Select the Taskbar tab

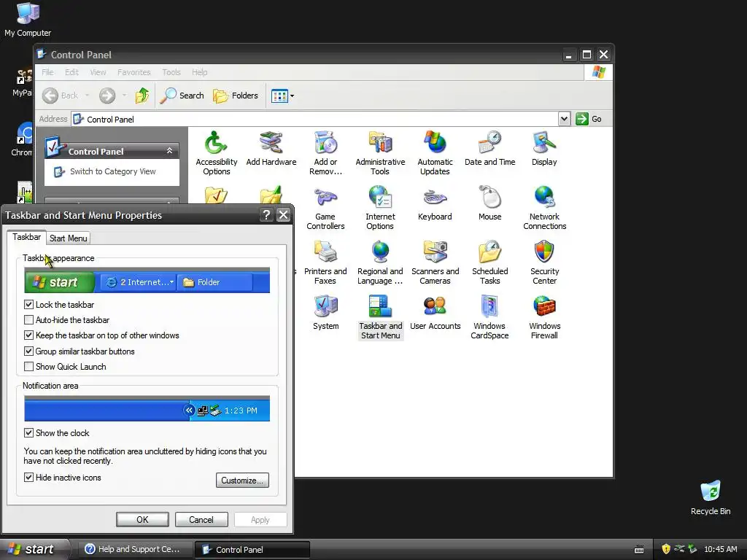27,237
